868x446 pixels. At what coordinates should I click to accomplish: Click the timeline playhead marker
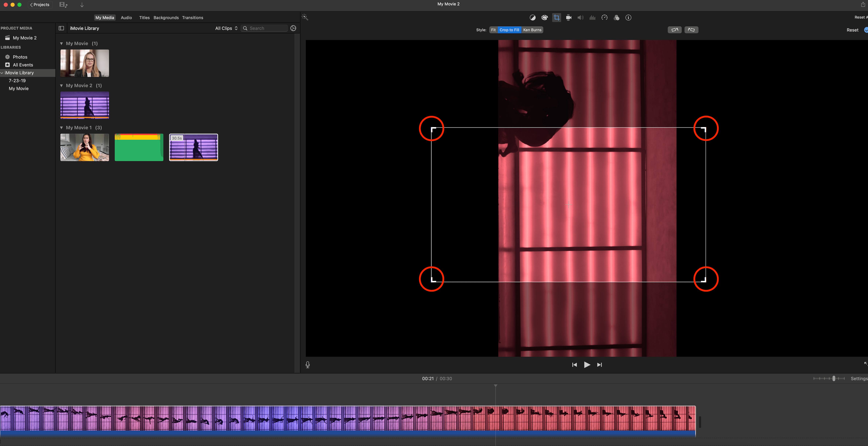[496, 386]
